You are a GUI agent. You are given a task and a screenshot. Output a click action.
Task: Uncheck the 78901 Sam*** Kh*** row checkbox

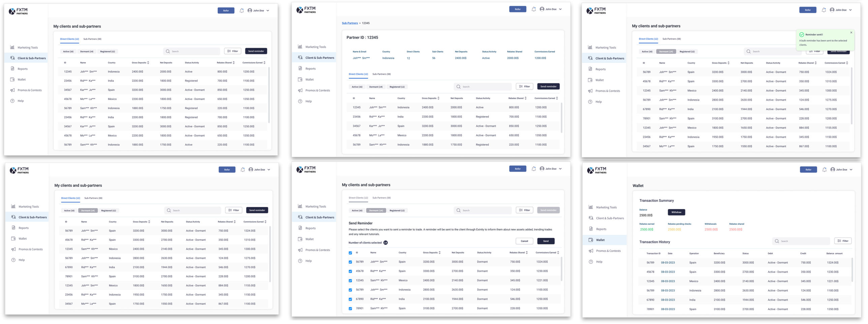[350, 308]
